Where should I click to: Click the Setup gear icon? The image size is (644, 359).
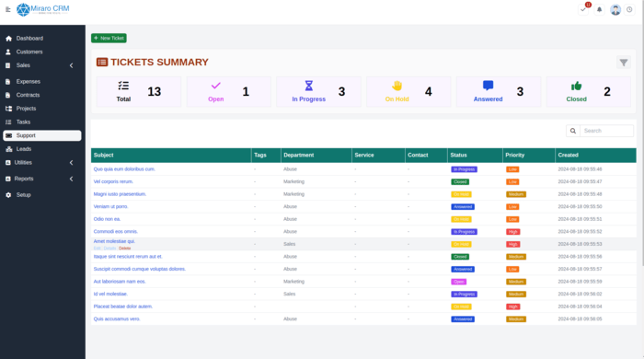click(x=8, y=195)
